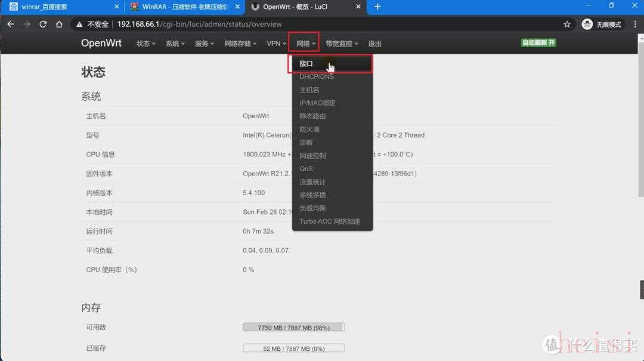Image resolution: width=644 pixels, height=361 pixels.
Task: Open a new browser tab with plus icon
Action: pos(377,7)
